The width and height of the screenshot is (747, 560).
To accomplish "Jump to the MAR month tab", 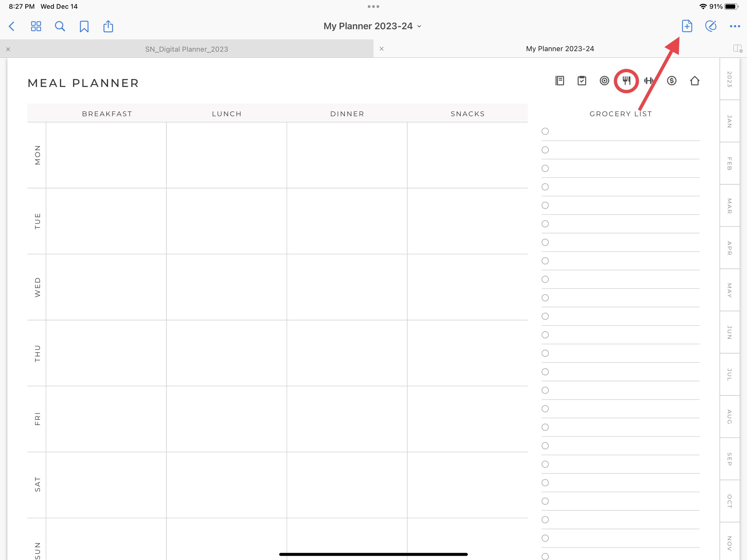I will (729, 205).
